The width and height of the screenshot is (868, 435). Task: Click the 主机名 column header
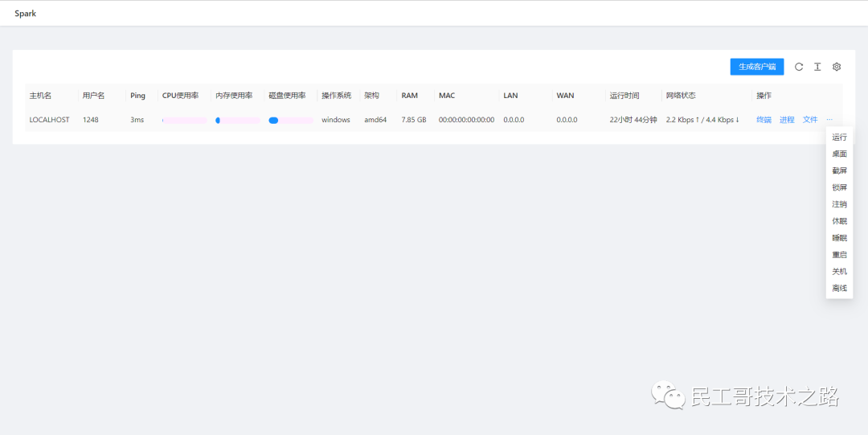pos(40,96)
